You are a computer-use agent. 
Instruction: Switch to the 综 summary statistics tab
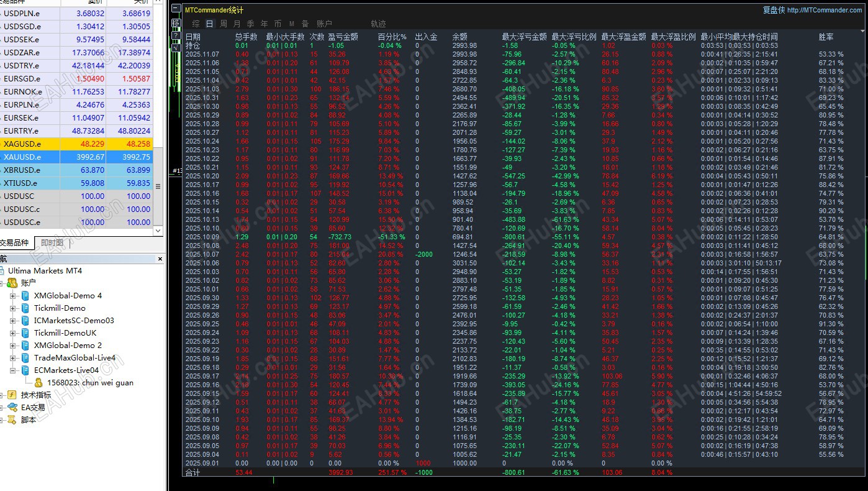pyautogui.click(x=196, y=24)
